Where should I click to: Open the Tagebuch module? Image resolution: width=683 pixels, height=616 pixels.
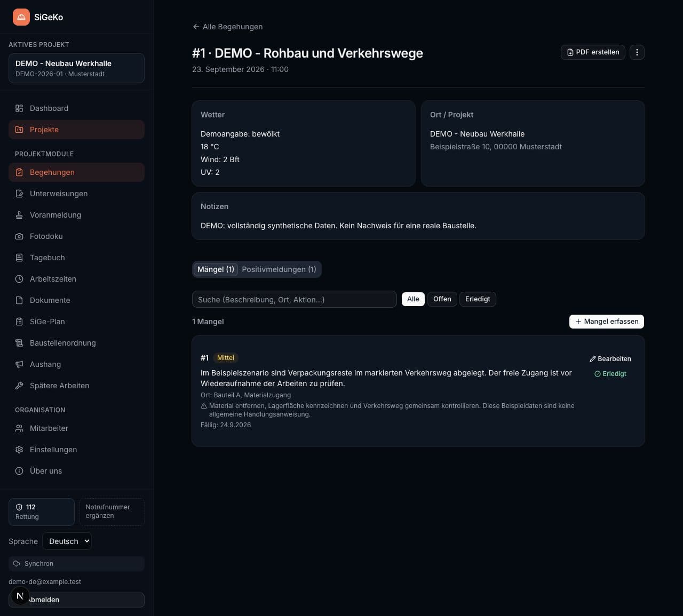tap(76, 258)
